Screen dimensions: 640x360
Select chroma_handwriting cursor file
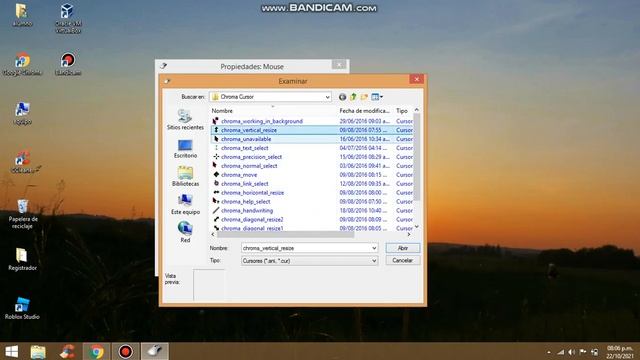247,211
